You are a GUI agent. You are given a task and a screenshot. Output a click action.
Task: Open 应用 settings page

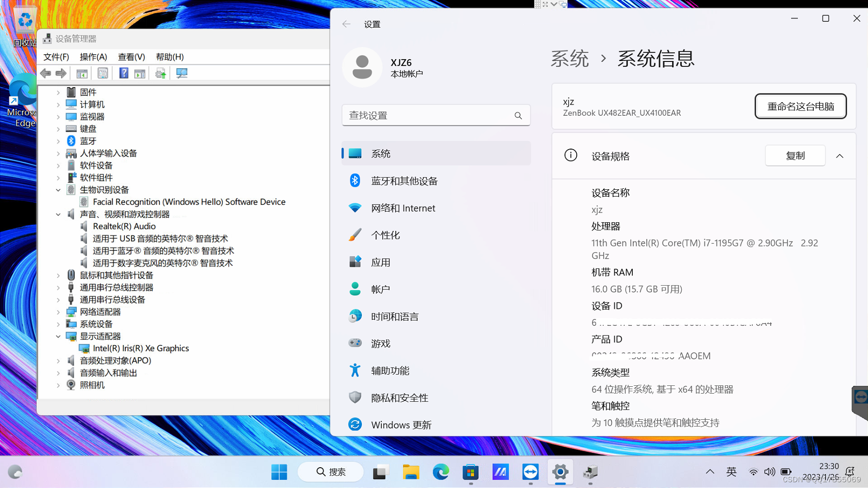pos(436,262)
